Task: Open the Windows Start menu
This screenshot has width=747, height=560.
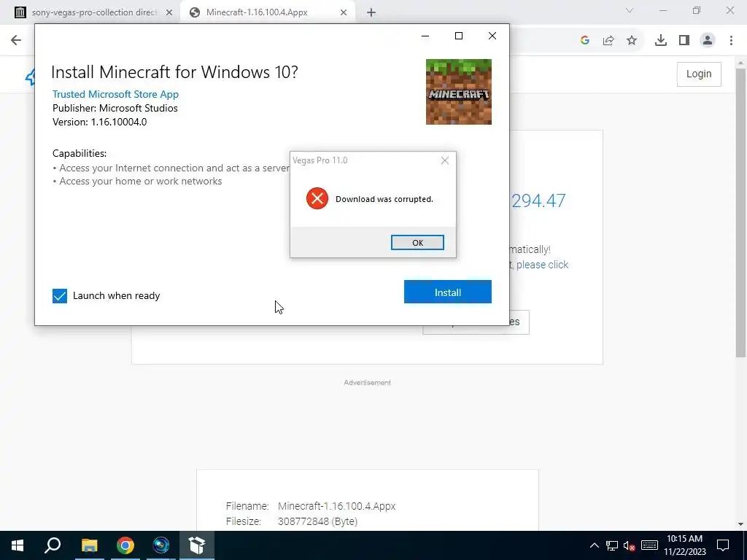Action: click(18, 545)
